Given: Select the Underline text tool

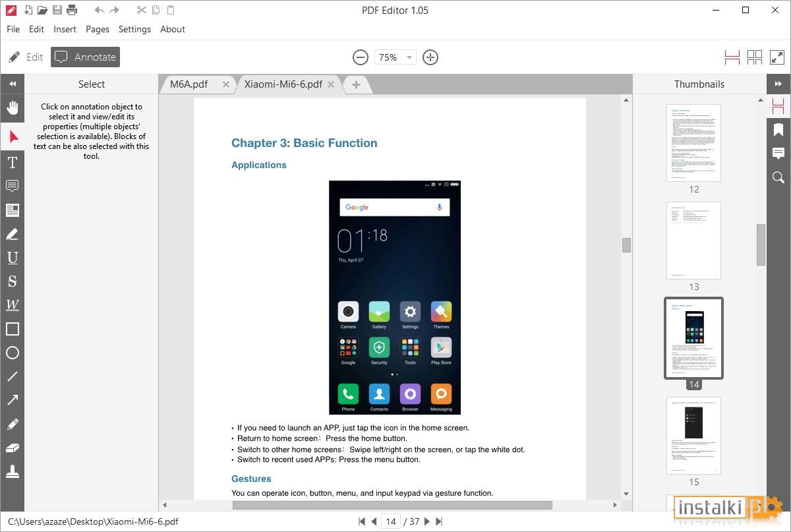Looking at the screenshot, I should (13, 258).
